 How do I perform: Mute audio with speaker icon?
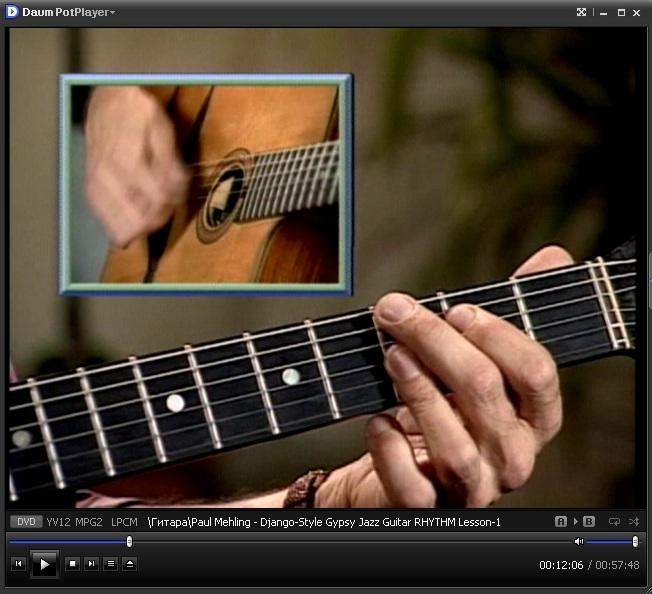[x=578, y=541]
